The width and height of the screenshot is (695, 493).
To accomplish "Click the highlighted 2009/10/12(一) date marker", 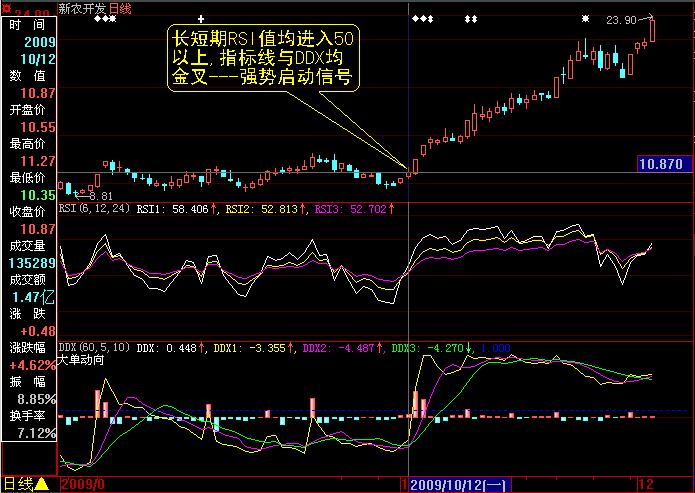I will click(x=460, y=485).
